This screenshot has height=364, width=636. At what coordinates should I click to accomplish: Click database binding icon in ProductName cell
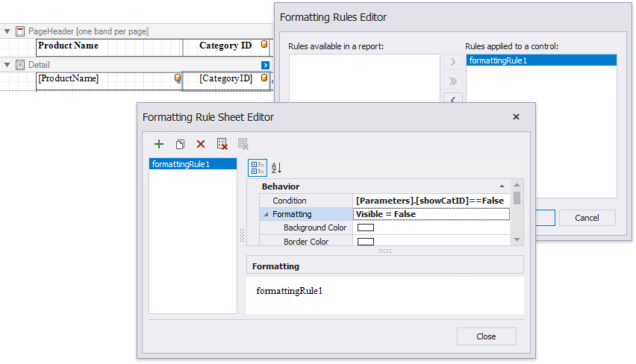[178, 78]
